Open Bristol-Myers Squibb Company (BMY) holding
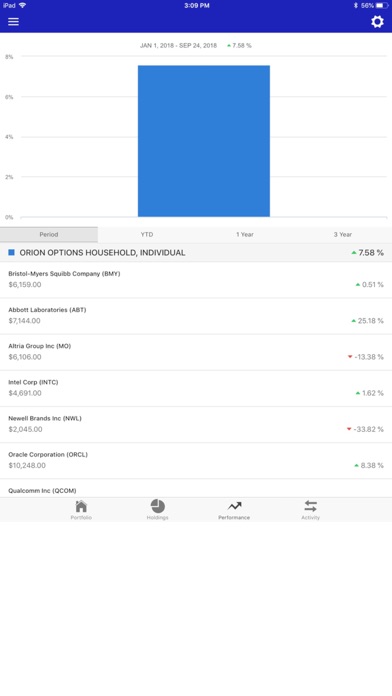Image resolution: width=392 pixels, height=696 pixels. point(196,280)
